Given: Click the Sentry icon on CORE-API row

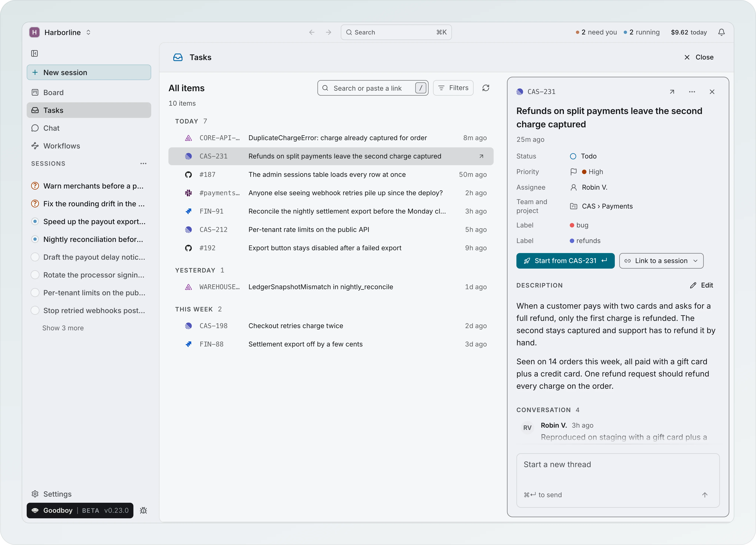Looking at the screenshot, I should click(x=188, y=138).
